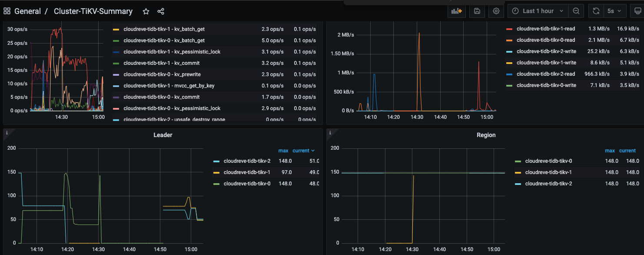This screenshot has height=255, width=644.
Task: Refresh the dashboard now
Action: coord(596,11)
